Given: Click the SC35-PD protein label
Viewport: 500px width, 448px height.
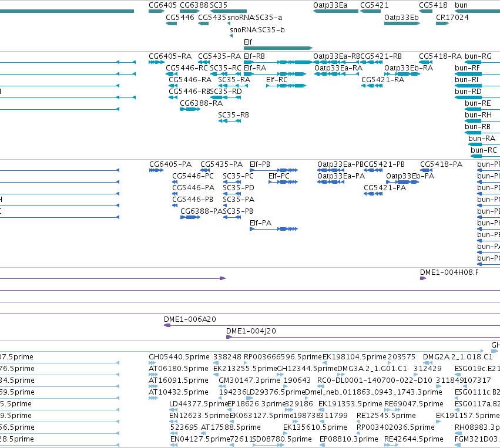Looking at the screenshot, I should click(238, 188).
